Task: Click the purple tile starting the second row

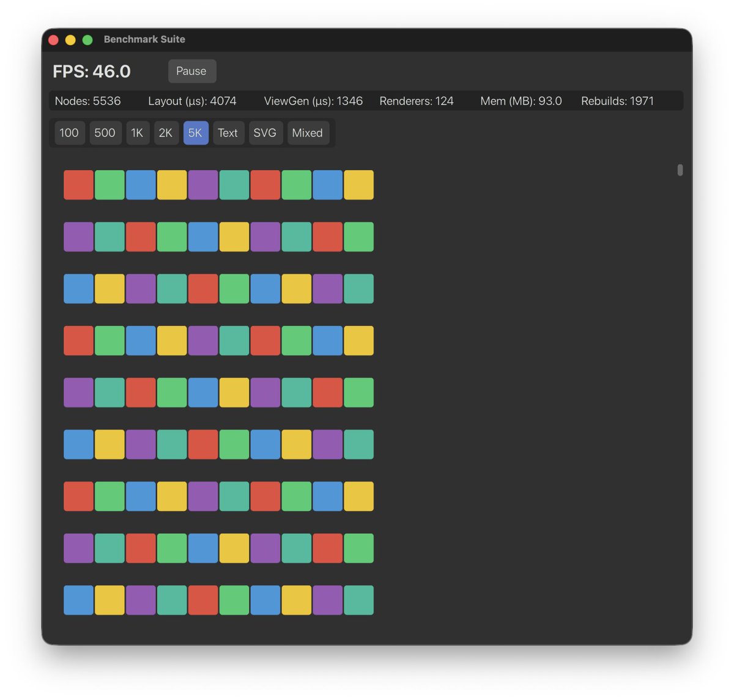Action: point(78,236)
